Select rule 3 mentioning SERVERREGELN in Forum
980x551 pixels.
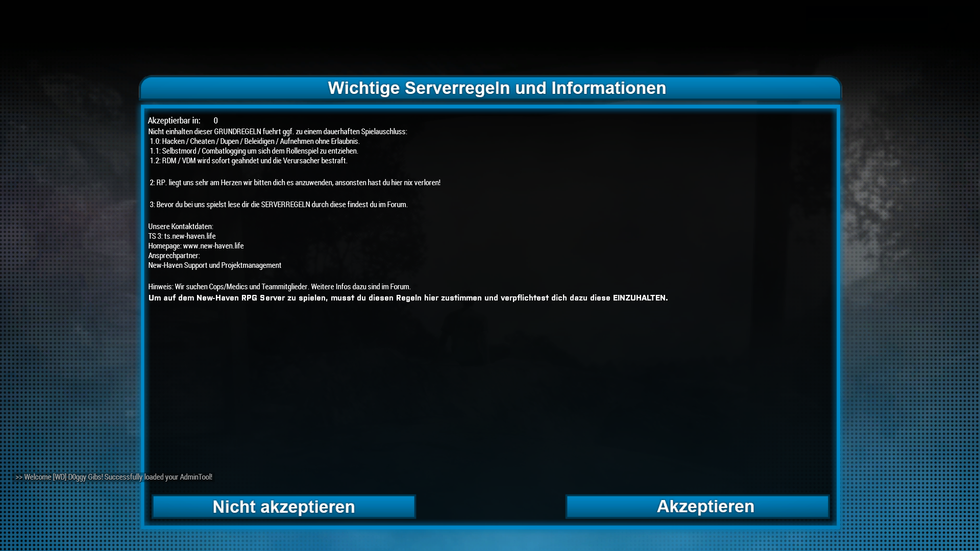[x=278, y=205]
